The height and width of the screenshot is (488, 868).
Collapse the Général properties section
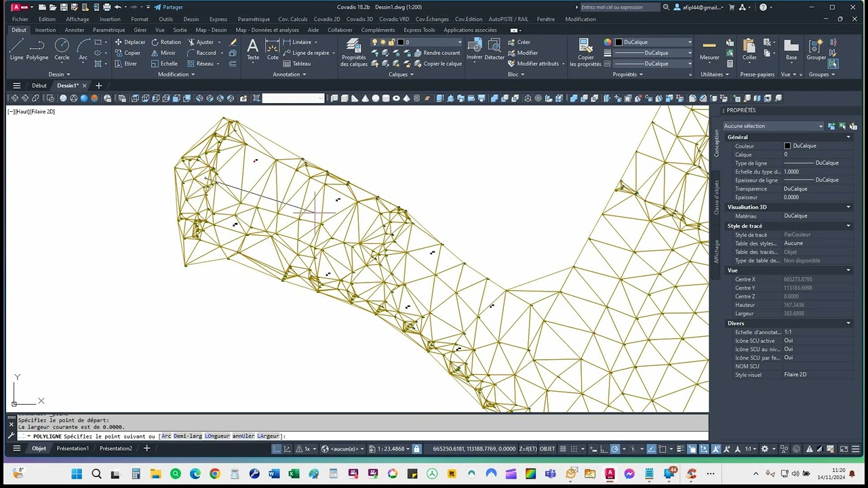pos(848,137)
